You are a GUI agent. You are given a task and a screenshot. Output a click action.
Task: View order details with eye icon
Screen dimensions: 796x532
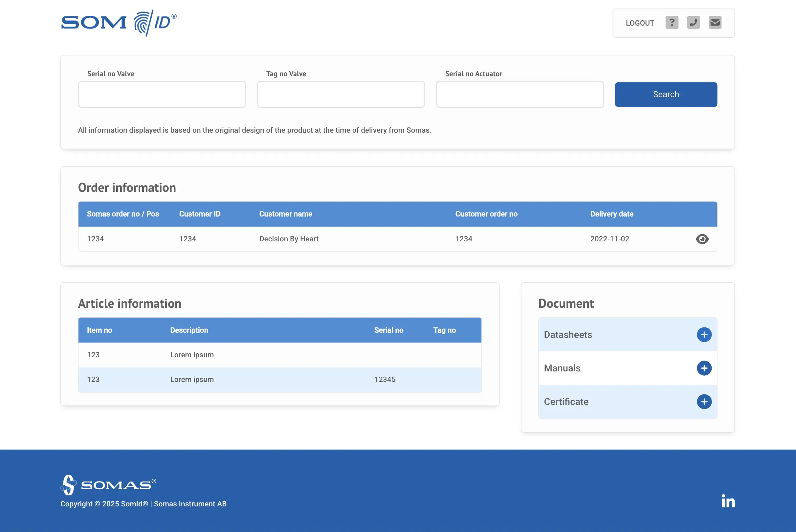(702, 239)
